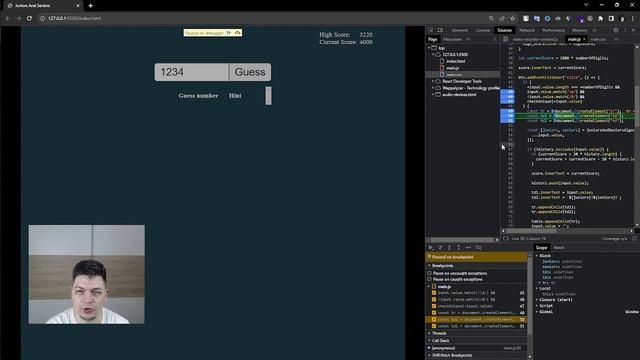Screen dimensions: 640x360
Task: Close the Juniors And Seniors tab
Action: pyautogui.click(x=78, y=6)
